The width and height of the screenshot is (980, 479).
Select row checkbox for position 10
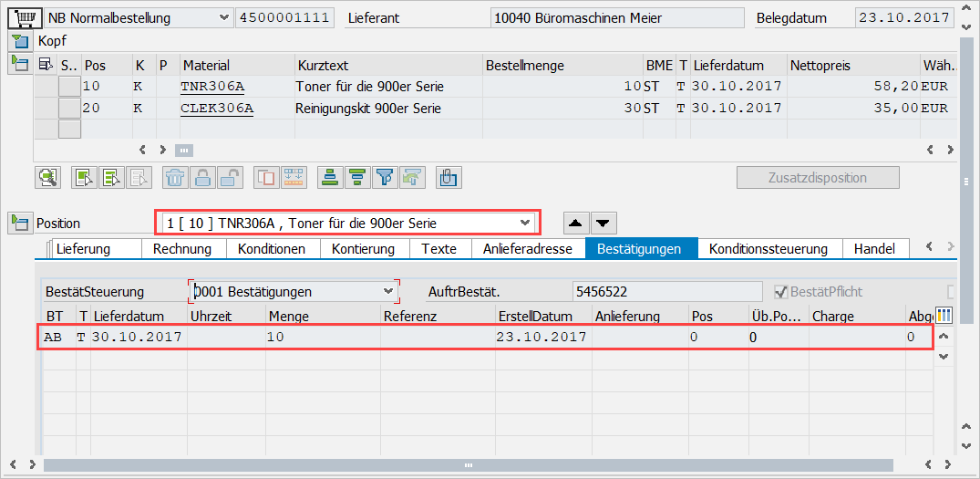point(69,87)
